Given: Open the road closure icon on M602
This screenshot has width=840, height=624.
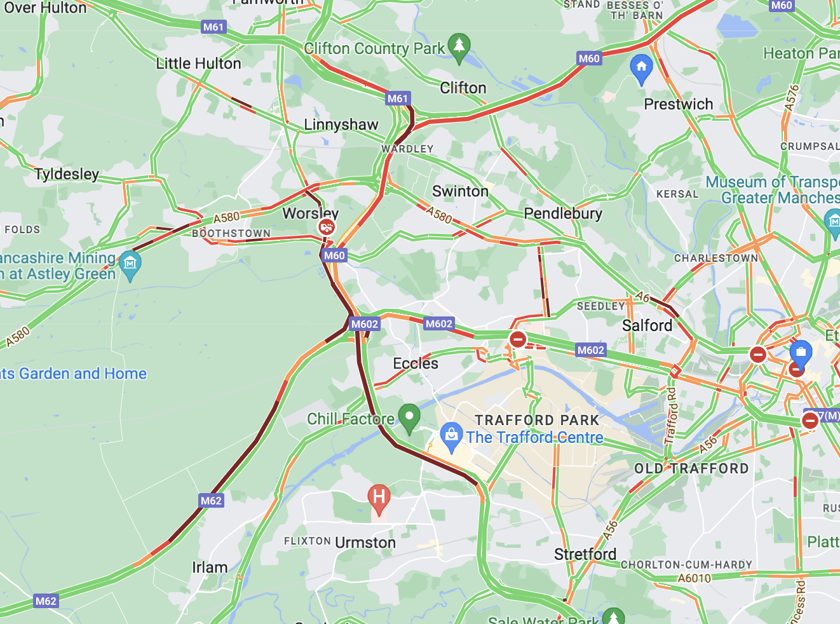Looking at the screenshot, I should [x=518, y=339].
